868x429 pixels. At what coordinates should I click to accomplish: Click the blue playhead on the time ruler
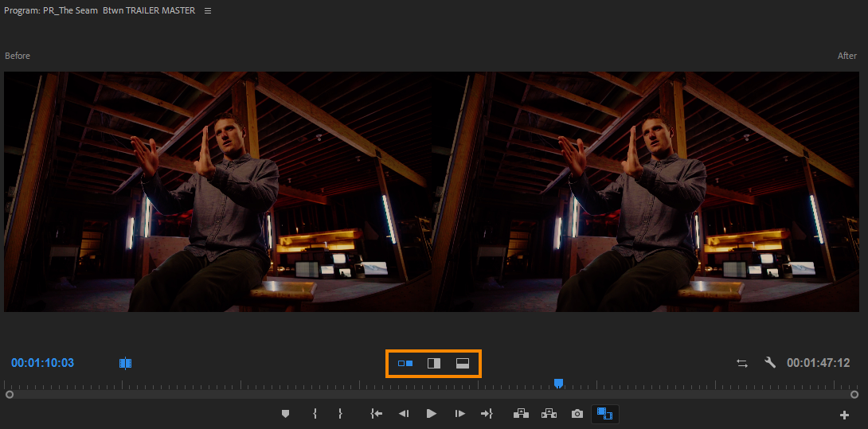tap(558, 383)
